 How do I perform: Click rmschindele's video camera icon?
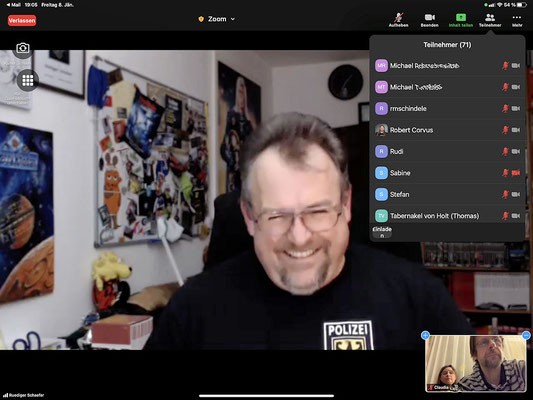pyautogui.click(x=516, y=108)
